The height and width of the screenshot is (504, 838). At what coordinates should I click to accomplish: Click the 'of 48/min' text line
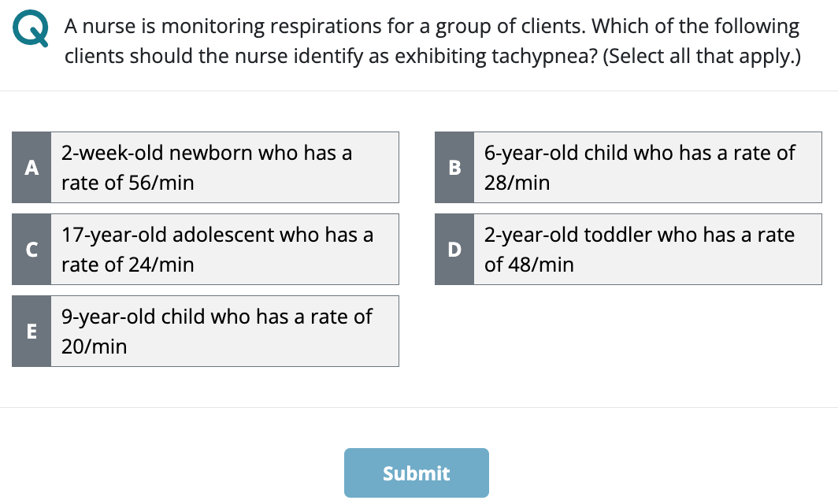529,265
